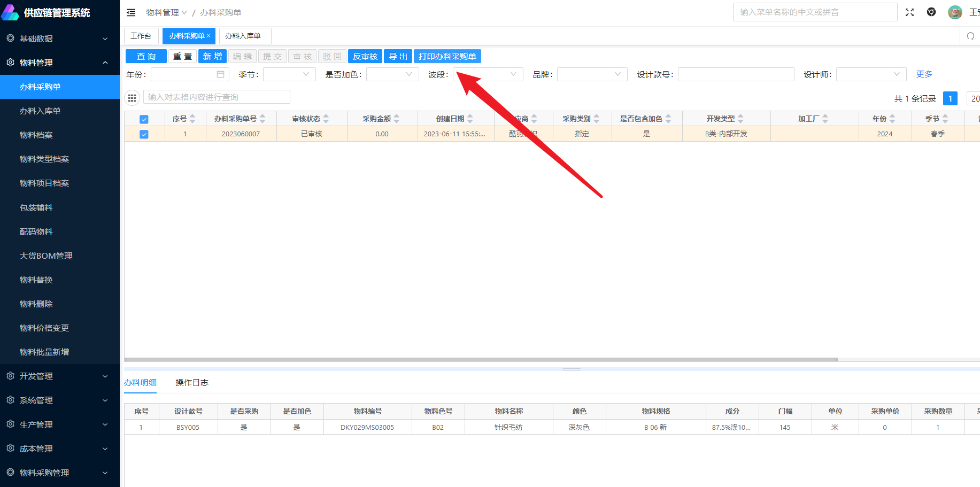The height and width of the screenshot is (487, 980).
Task: Toggle the select-all checkbox in the table header
Action: point(144,119)
